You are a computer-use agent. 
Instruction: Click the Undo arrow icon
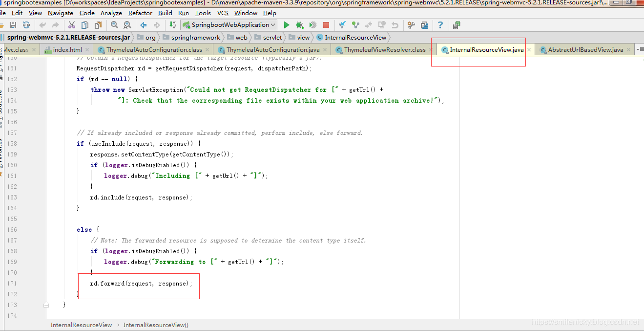[43, 25]
